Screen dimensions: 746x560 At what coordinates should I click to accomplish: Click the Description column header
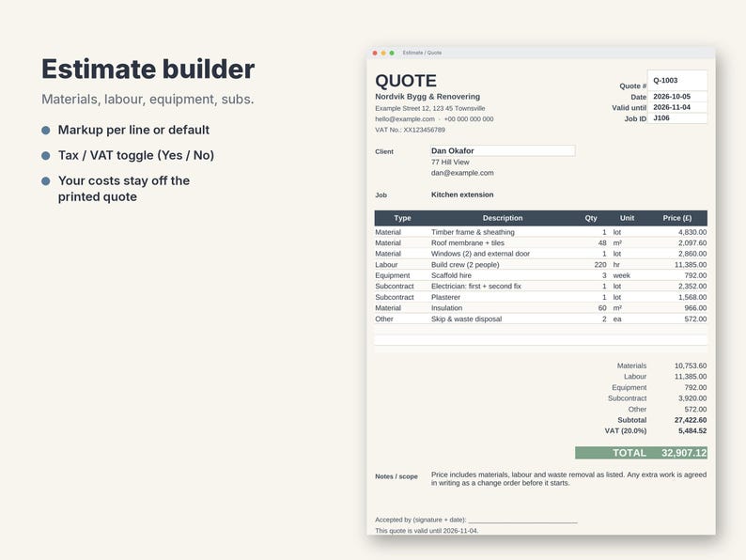click(x=503, y=218)
